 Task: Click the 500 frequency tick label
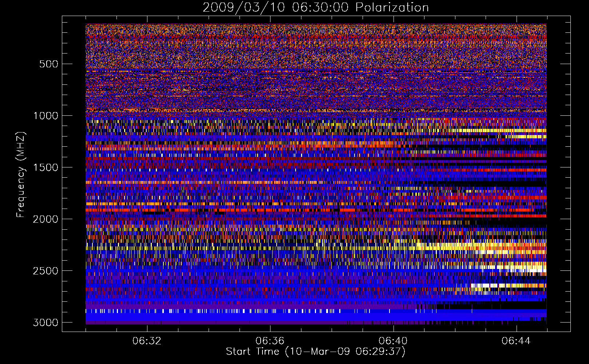pos(49,64)
